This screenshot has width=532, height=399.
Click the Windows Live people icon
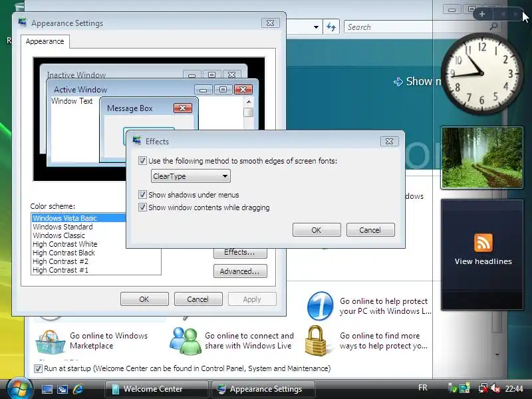[x=185, y=341]
